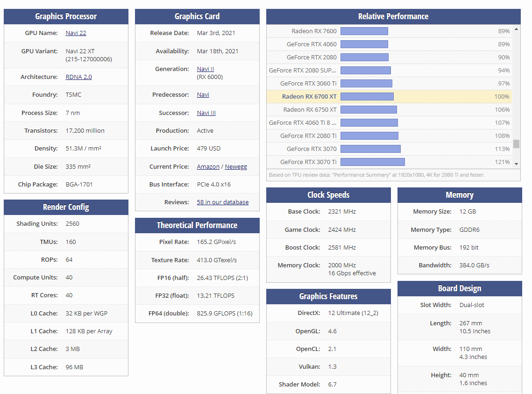This screenshot has height=394, width=532.
Task: Click the 267 mm length value
Action: [x=471, y=323]
